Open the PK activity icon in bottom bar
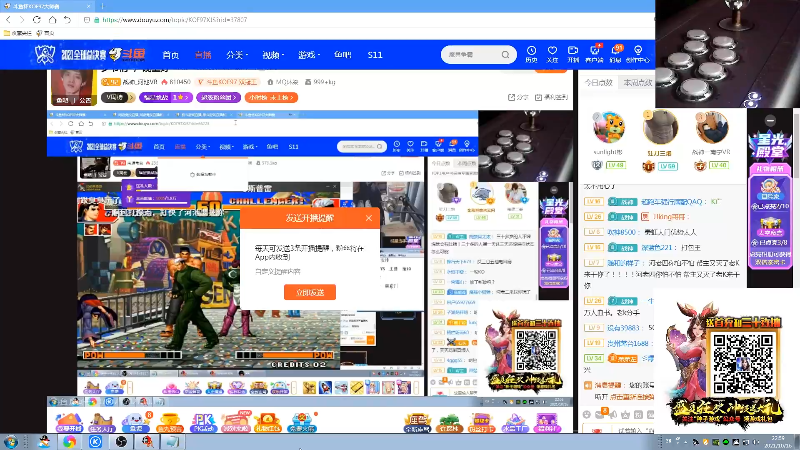 pyautogui.click(x=203, y=422)
